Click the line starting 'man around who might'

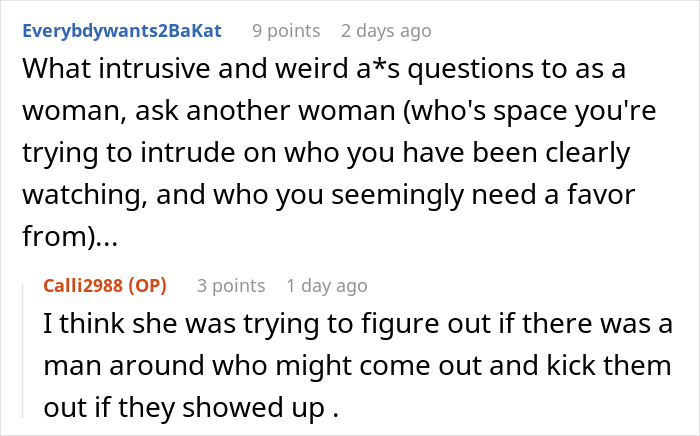(358, 365)
